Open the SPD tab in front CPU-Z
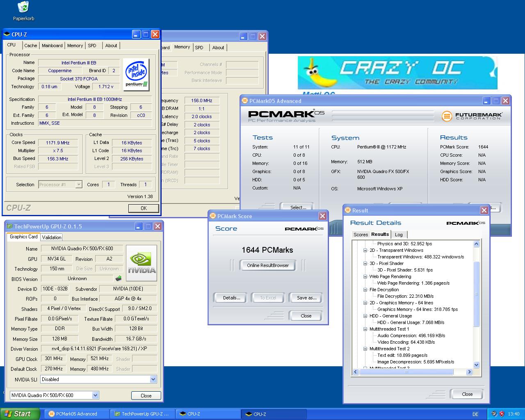This screenshot has width=525, height=420. point(92,46)
